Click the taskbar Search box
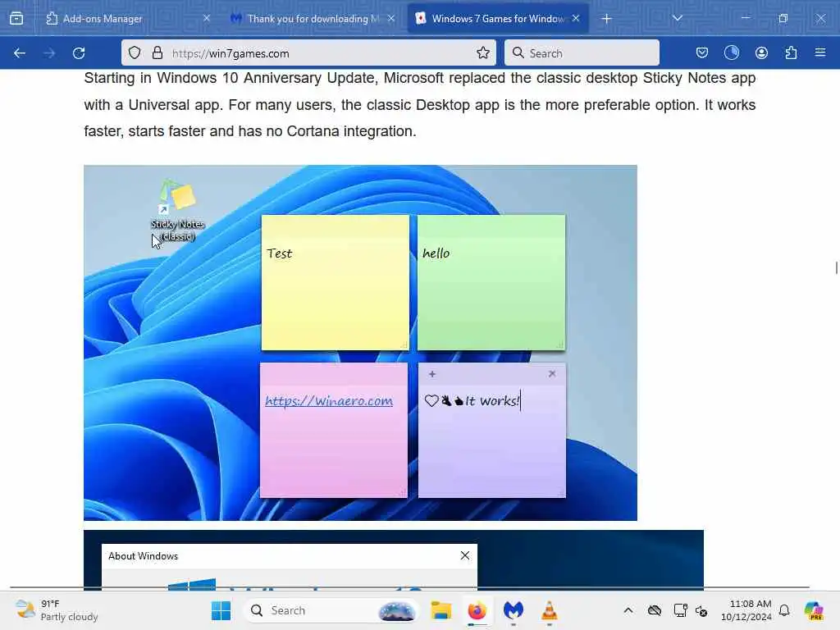840x630 pixels. pyautogui.click(x=331, y=610)
